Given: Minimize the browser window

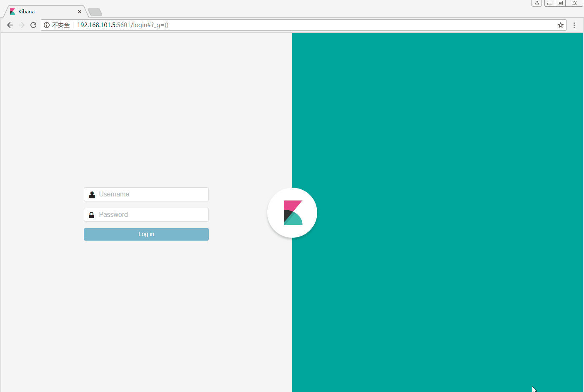Looking at the screenshot, I should point(550,3).
